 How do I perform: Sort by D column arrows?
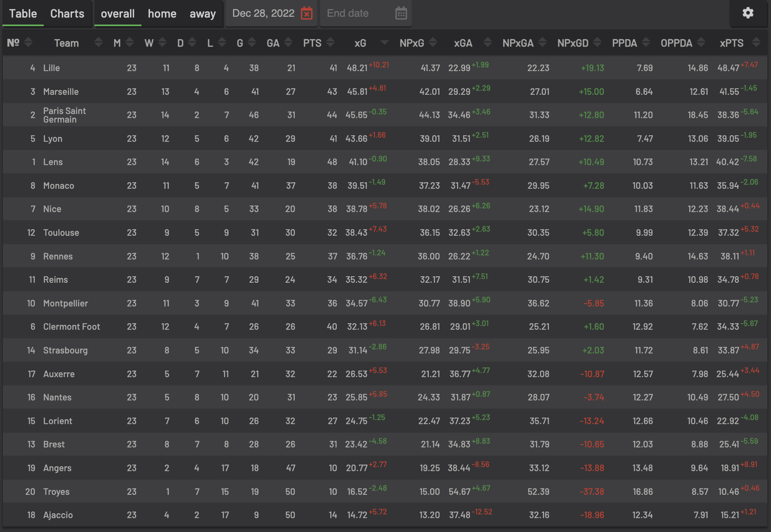tap(192, 42)
